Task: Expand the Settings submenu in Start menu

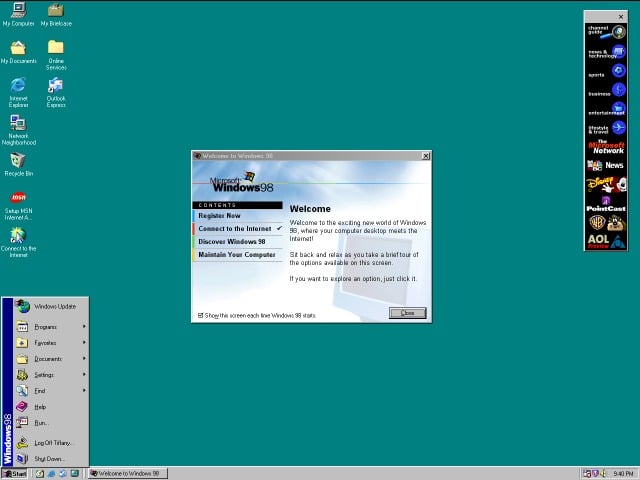Action: (44, 375)
